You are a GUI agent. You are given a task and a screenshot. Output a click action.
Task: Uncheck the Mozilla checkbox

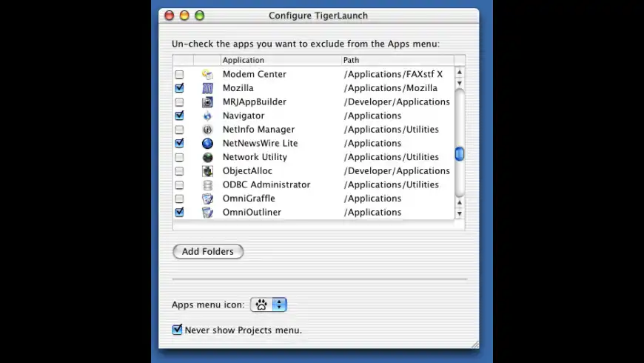(179, 88)
